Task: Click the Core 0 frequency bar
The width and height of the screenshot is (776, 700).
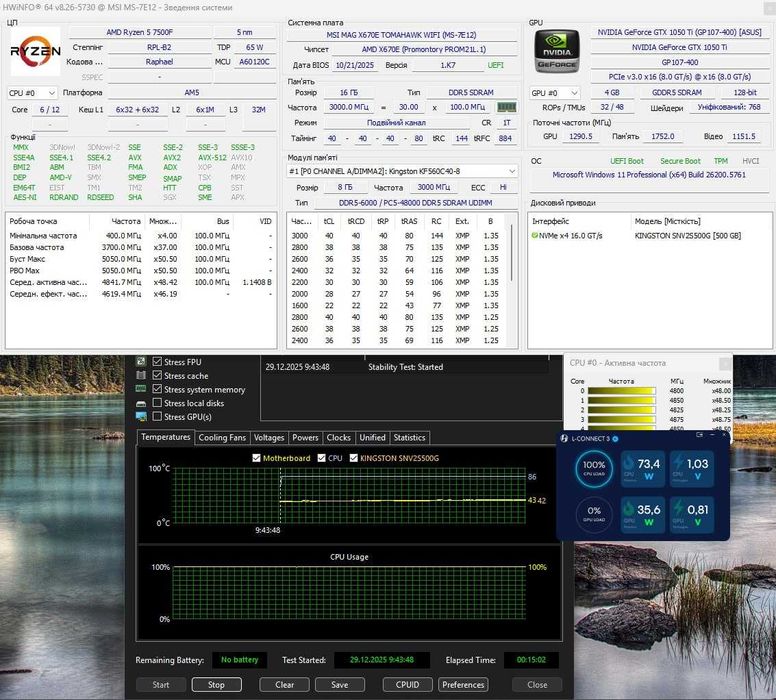Action: point(622,391)
